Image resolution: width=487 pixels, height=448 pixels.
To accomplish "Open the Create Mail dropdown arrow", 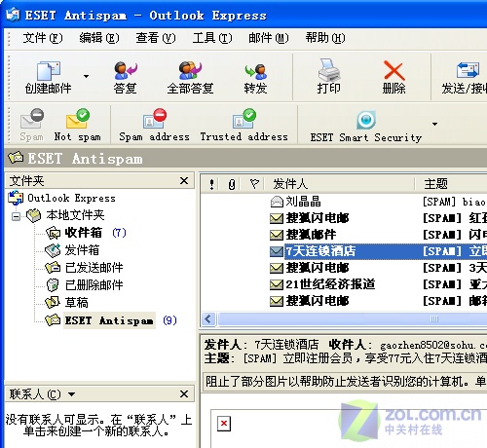I will (86, 76).
